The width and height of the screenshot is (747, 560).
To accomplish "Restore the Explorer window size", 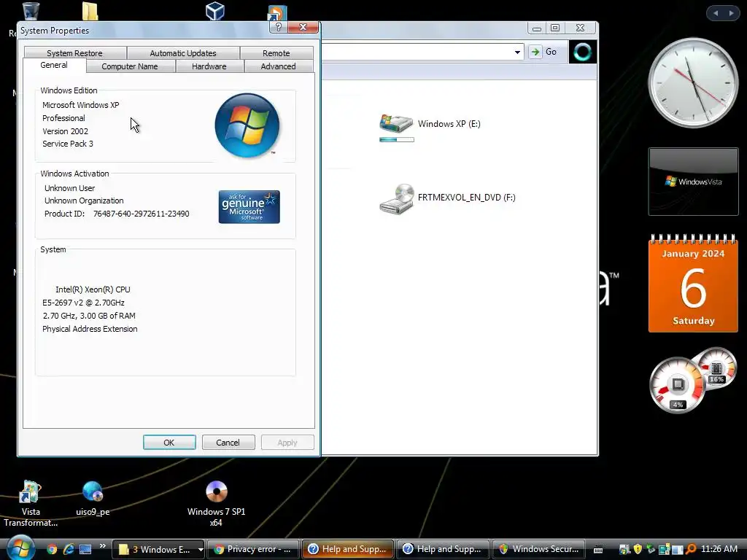I will pos(555,28).
